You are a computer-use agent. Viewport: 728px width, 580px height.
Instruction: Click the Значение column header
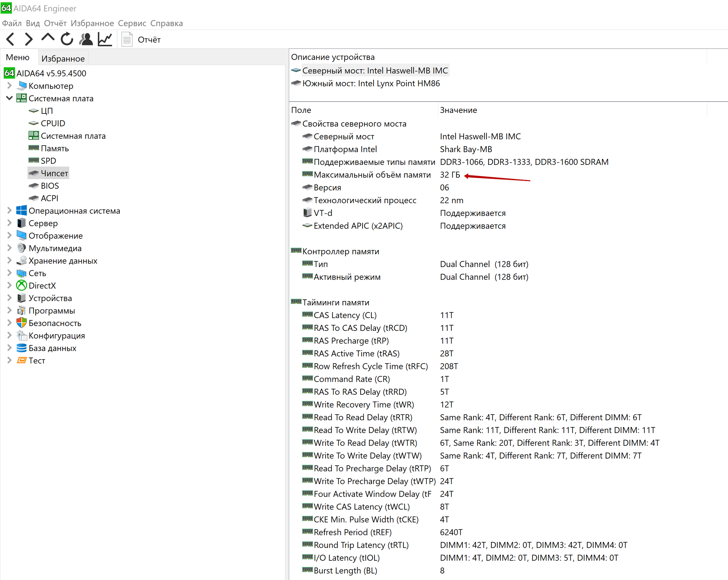[458, 110]
